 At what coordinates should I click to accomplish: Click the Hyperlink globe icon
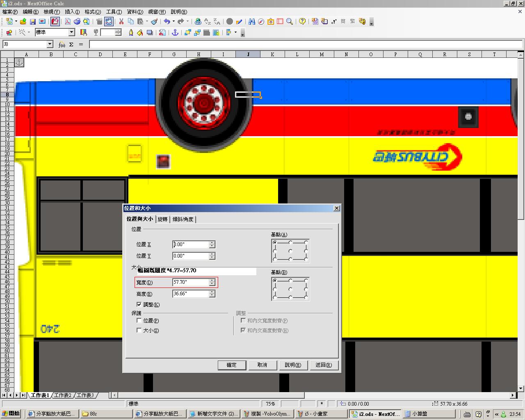[x=198, y=22]
